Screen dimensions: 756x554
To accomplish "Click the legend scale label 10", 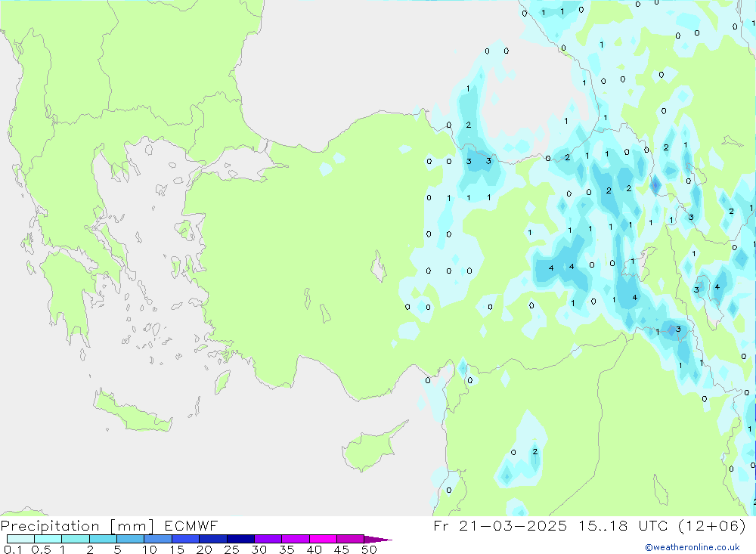I will coord(150,549).
